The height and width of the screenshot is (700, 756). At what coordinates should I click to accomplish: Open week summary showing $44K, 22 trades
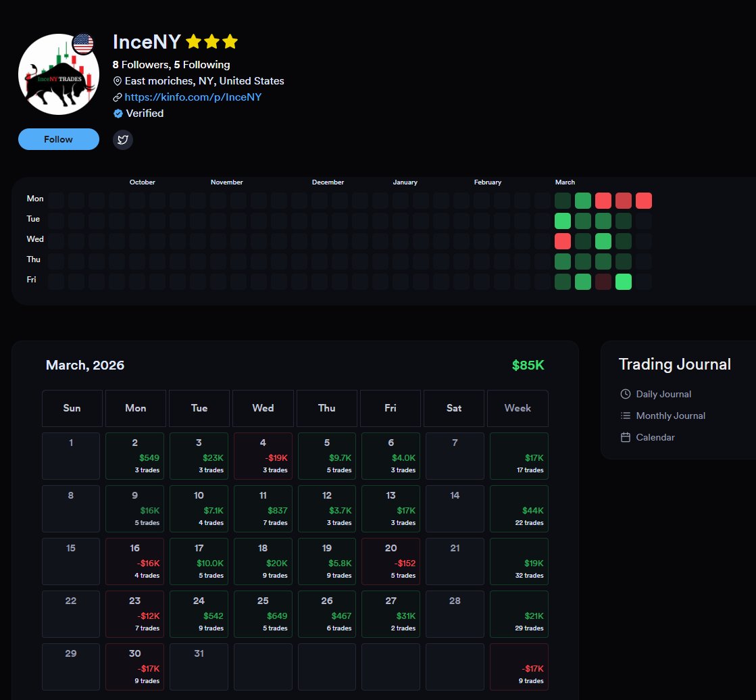[x=519, y=509]
